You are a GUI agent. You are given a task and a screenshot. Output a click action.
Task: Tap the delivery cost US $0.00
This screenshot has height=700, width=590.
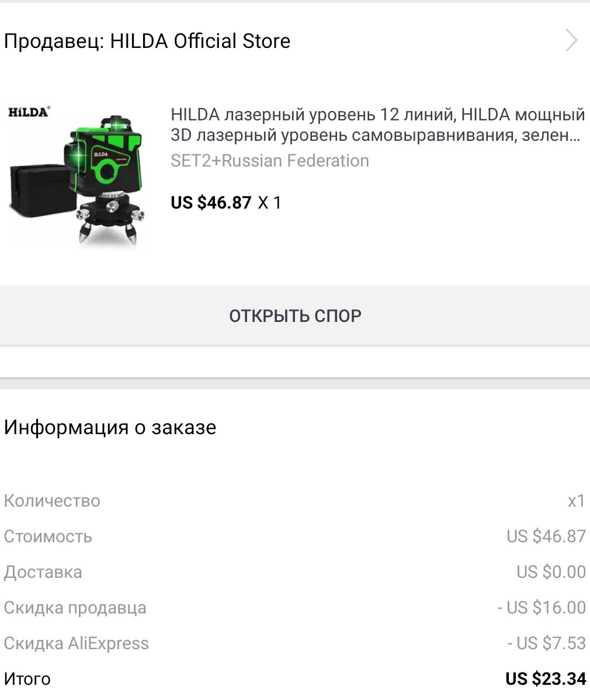(x=551, y=572)
